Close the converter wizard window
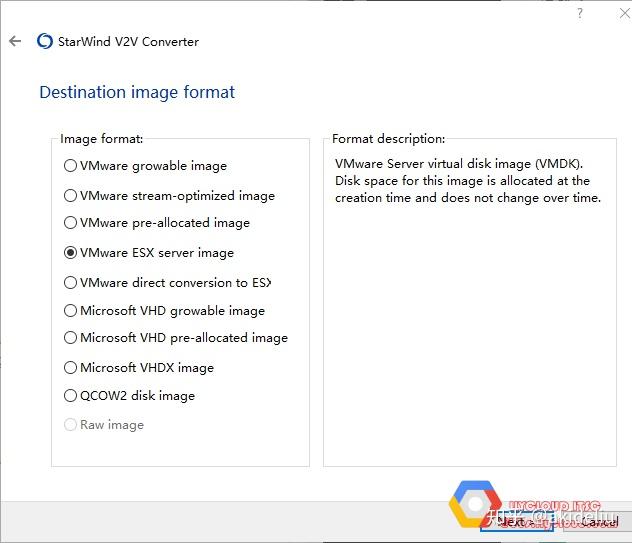This screenshot has width=632, height=543. tap(625, 14)
